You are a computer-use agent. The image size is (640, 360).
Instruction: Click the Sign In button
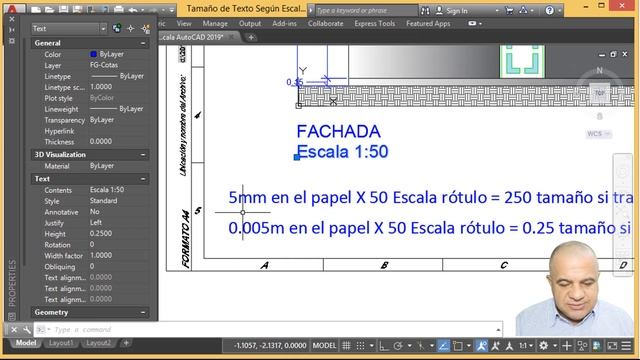tap(451, 11)
